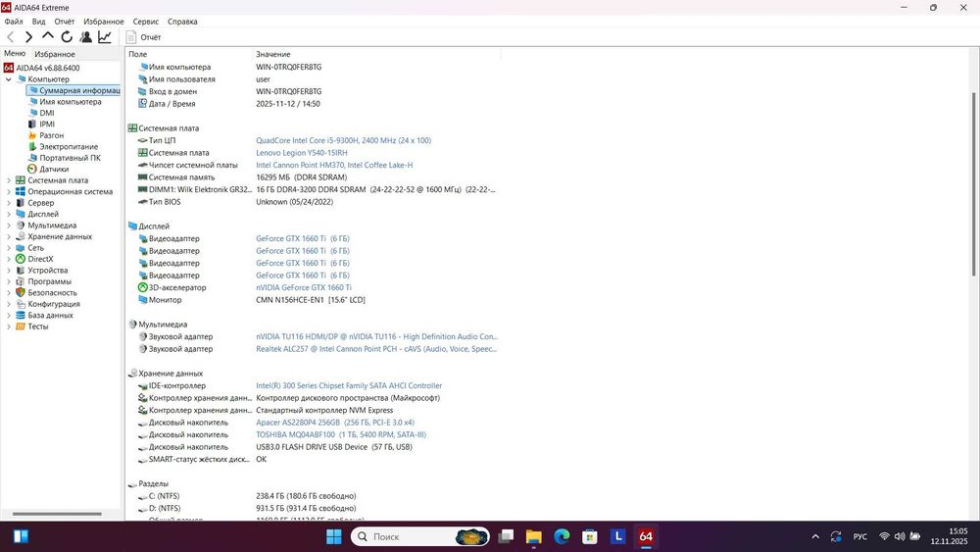Open Microsoft Store from the taskbar
Image resolution: width=980 pixels, height=552 pixels.
(x=589, y=536)
